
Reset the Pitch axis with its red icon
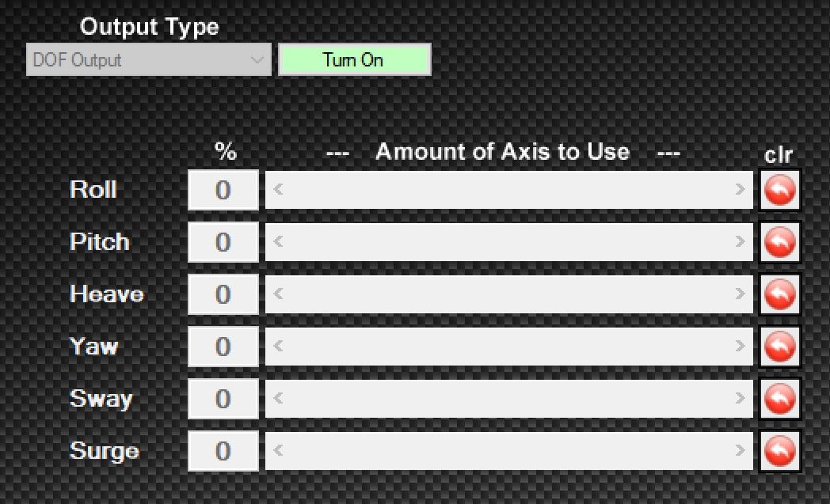[x=779, y=242]
